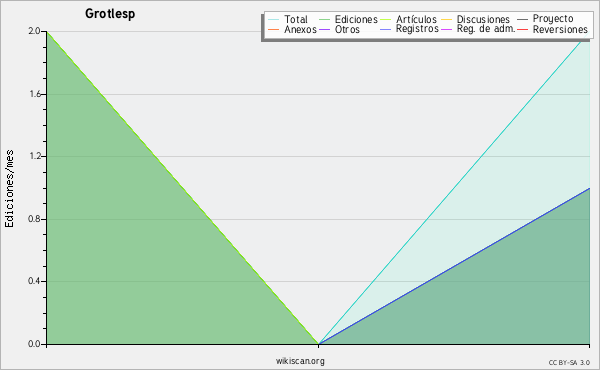Click the 0.8 y-axis value
The image size is (600, 370).
(34, 219)
